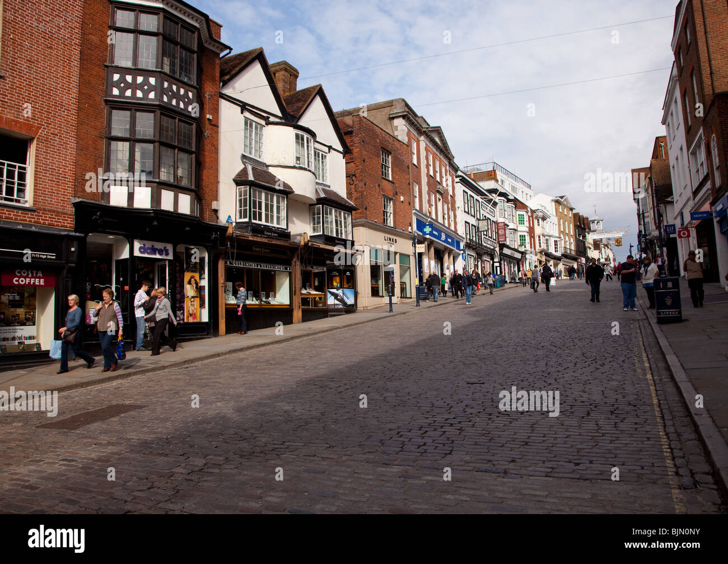This screenshot has width=728, height=564.
Task: Select the Goldsmiths & Silversmiths sign
Action: (x=258, y=265)
